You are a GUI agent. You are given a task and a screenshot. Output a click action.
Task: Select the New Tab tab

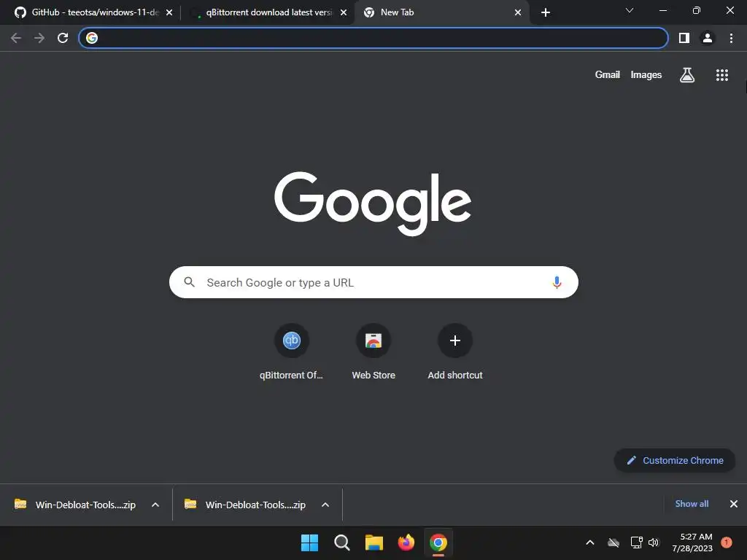[441, 12]
